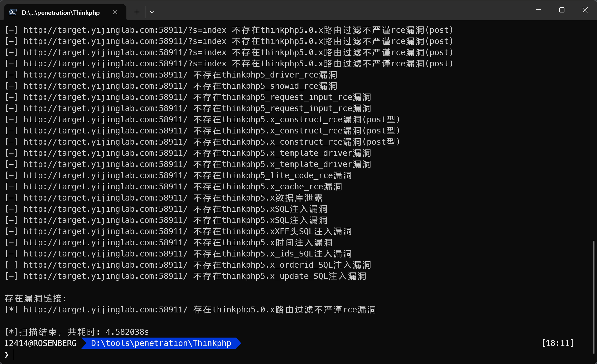The width and height of the screenshot is (597, 364).
Task: Click the vulnerable URL in the [*] result line
Action: click(105, 310)
